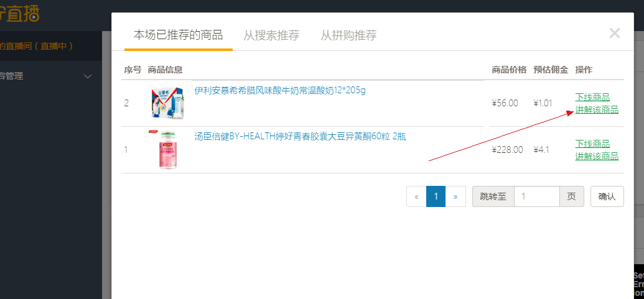Screen dimensions: 644x299
Task: Close the product recommendation dialog
Action: [614, 33]
